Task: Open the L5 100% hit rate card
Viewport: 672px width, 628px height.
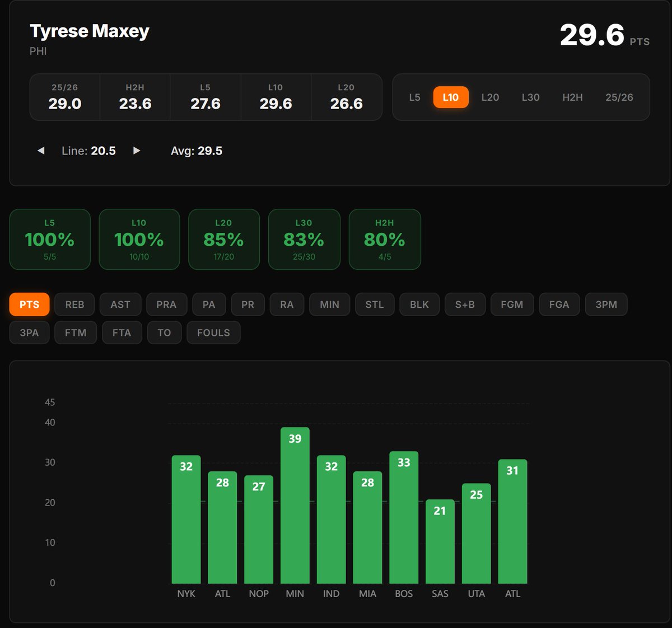Action: [50, 240]
